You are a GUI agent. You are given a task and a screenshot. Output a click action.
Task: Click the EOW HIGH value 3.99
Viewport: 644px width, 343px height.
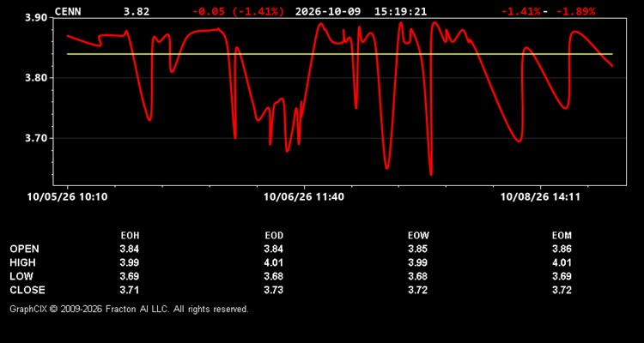click(x=417, y=262)
